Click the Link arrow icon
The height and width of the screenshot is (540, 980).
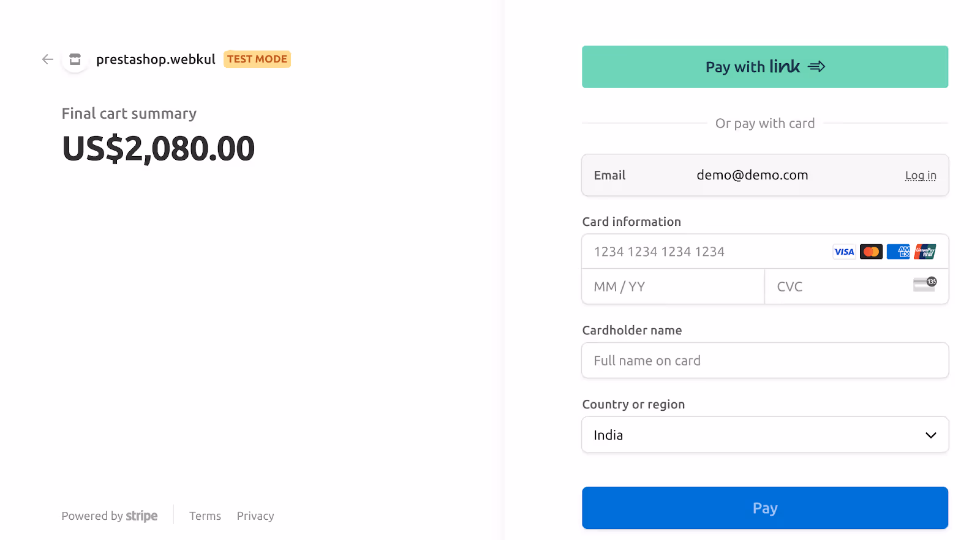[x=816, y=67]
